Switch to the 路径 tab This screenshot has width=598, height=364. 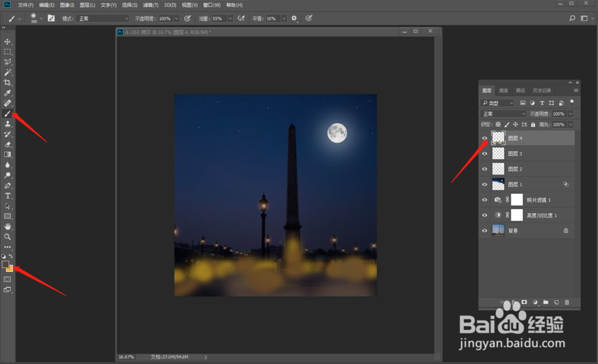point(520,90)
